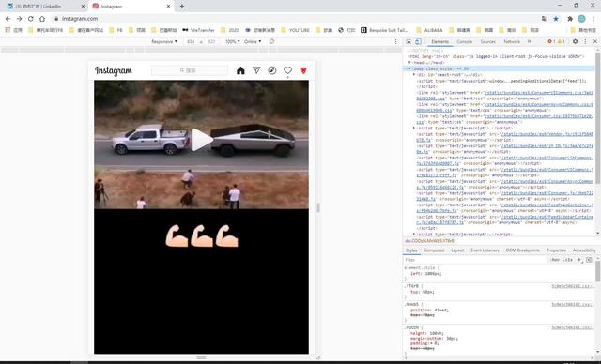The height and width of the screenshot is (364, 601).
Task: Click the browser home button
Action: click(x=42, y=19)
